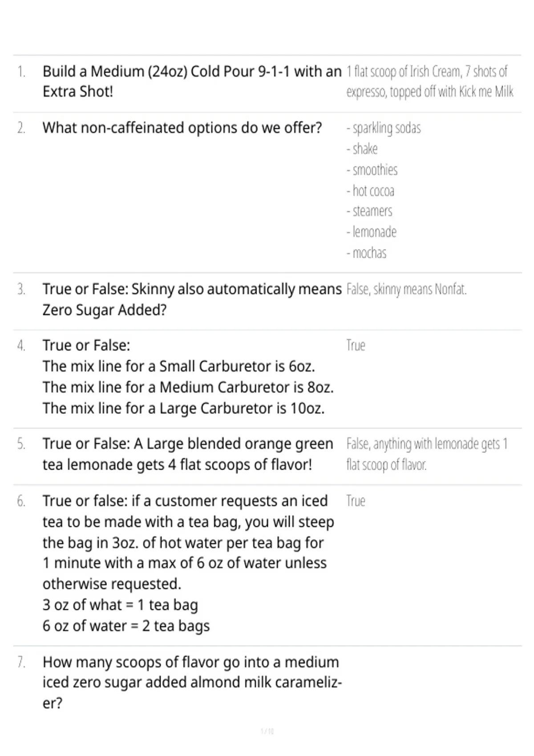Click the 'steamers' list entry
534x756 pixels.
[x=369, y=211]
